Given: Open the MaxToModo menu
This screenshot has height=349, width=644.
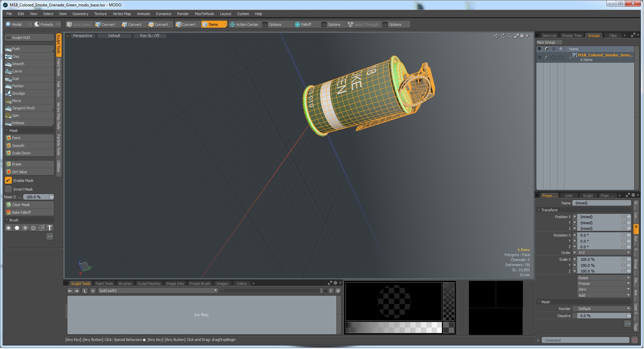Looking at the screenshot, I should coord(204,14).
